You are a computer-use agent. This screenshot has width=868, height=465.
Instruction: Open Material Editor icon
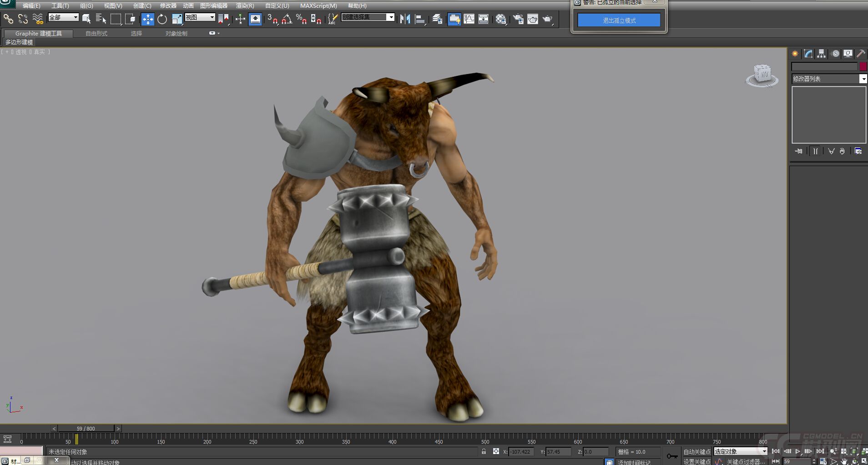(x=501, y=19)
